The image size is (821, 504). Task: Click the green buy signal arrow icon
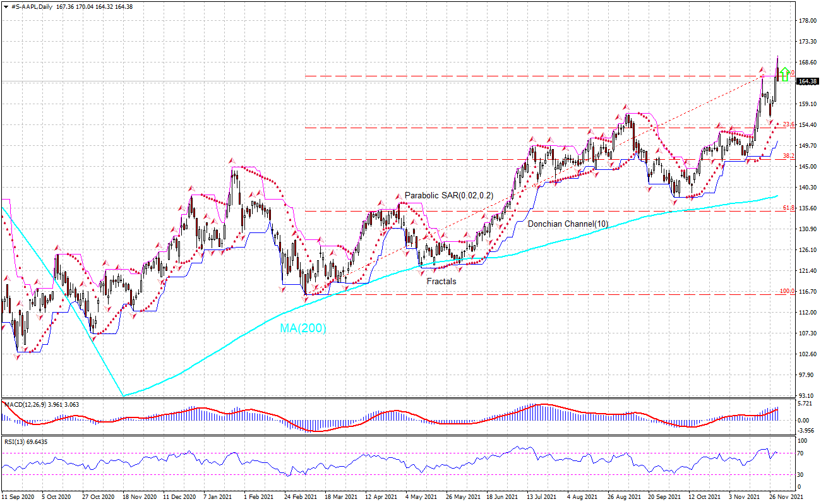(x=784, y=74)
